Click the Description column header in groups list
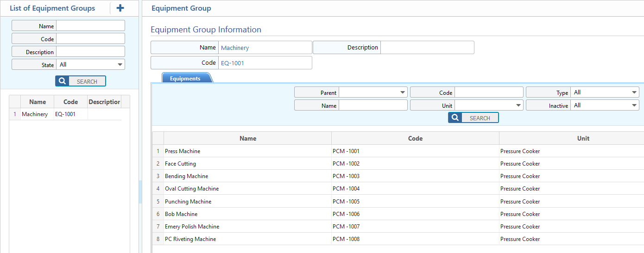The height and width of the screenshot is (253, 644). pyautogui.click(x=104, y=102)
